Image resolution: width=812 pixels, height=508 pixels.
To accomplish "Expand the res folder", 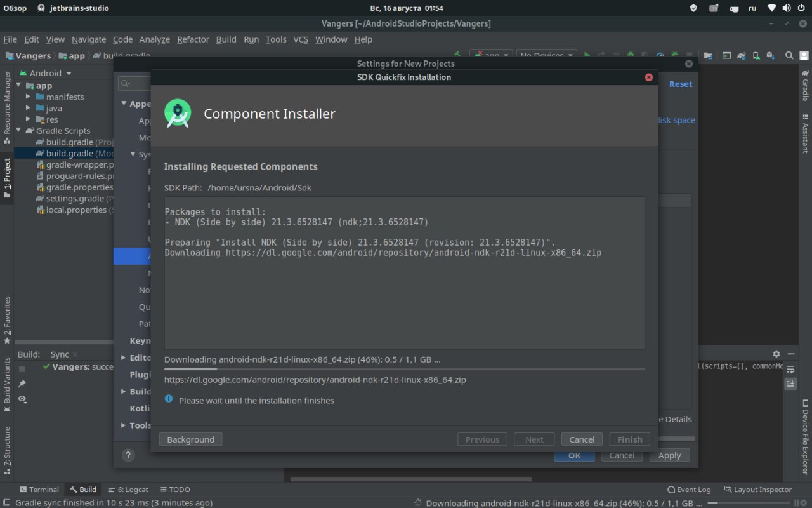I will tap(29, 119).
